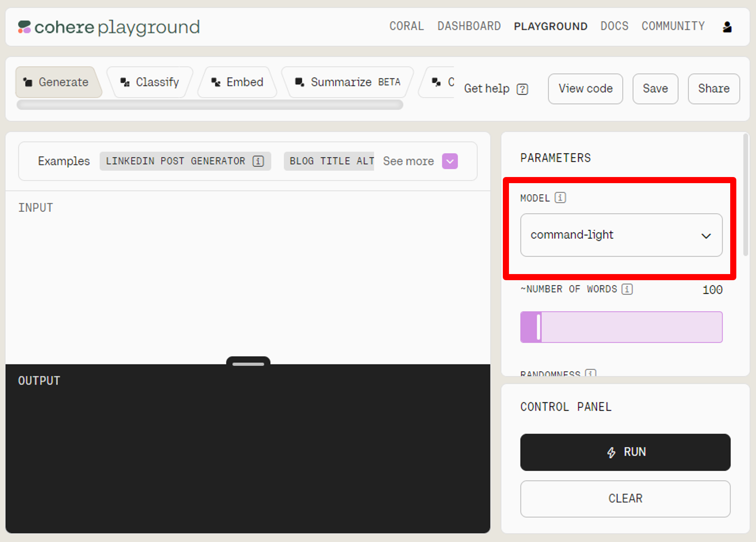Click the Classify tab icon
The height and width of the screenshot is (542, 756).
point(125,82)
